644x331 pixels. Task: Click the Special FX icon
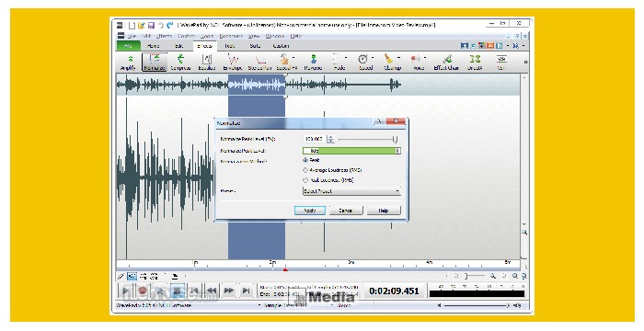coord(284,62)
